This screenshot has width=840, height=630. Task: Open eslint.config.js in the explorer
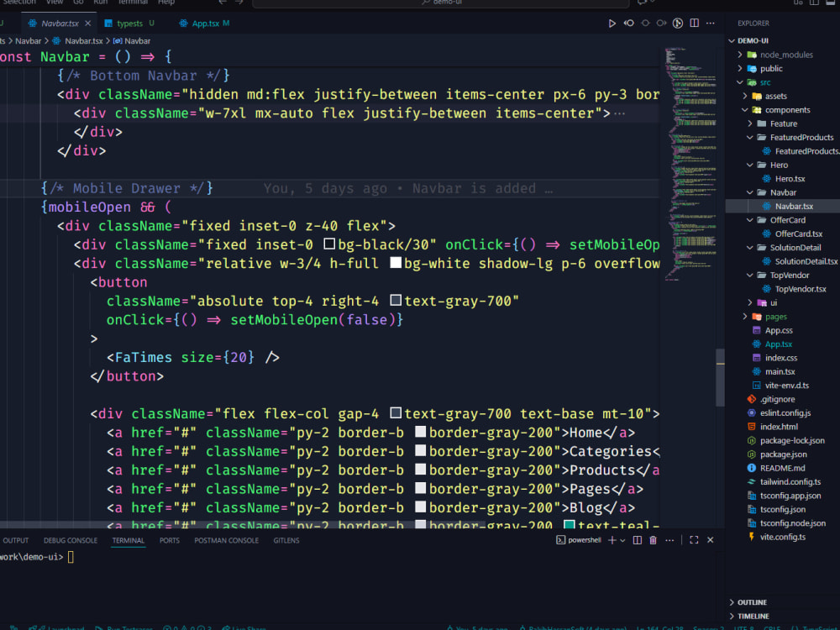pos(785,413)
